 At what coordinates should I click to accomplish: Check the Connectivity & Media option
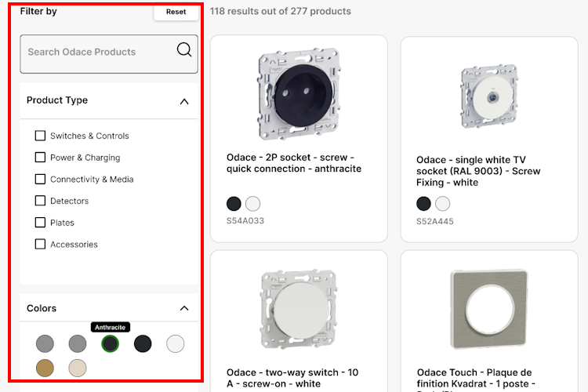click(41, 179)
